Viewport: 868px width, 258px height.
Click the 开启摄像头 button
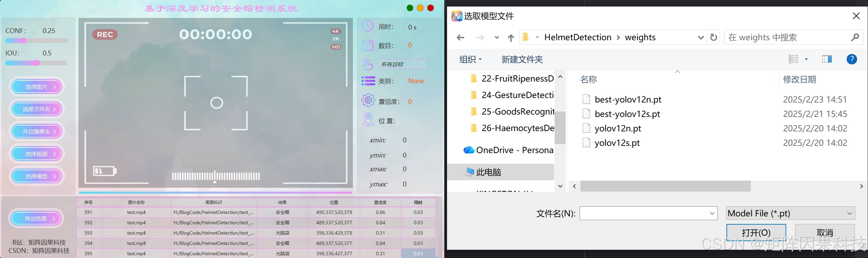[x=37, y=131]
